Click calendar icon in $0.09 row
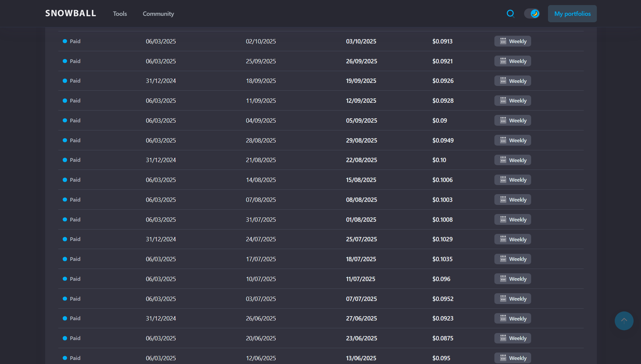Viewport: 641px width, 364px height. click(503, 120)
